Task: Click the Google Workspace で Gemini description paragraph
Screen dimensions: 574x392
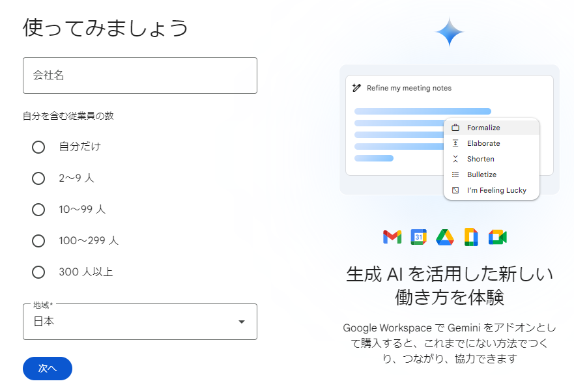Action: (x=450, y=343)
